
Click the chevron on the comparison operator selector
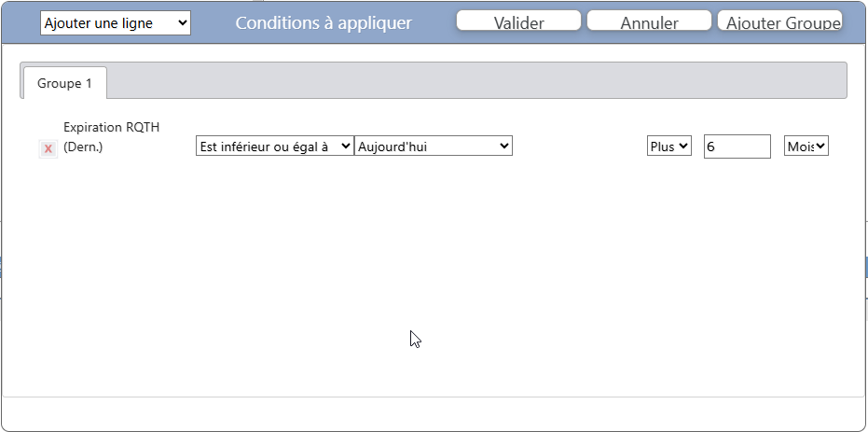346,146
